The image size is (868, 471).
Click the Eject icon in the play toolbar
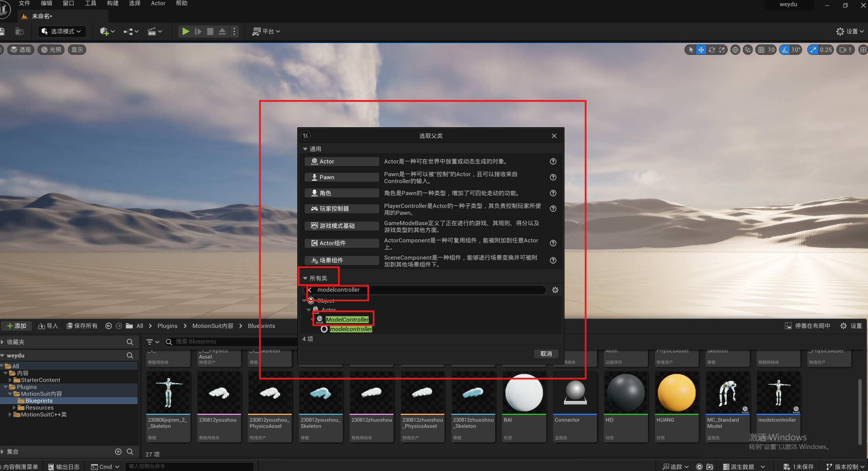pos(222,31)
